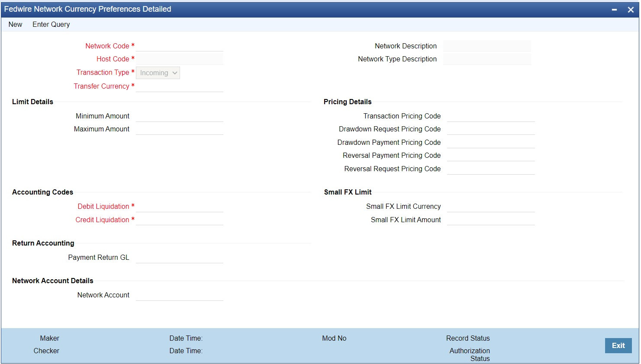Open the Enter Query action
Viewport: 641px width, 364px height.
coord(51,25)
